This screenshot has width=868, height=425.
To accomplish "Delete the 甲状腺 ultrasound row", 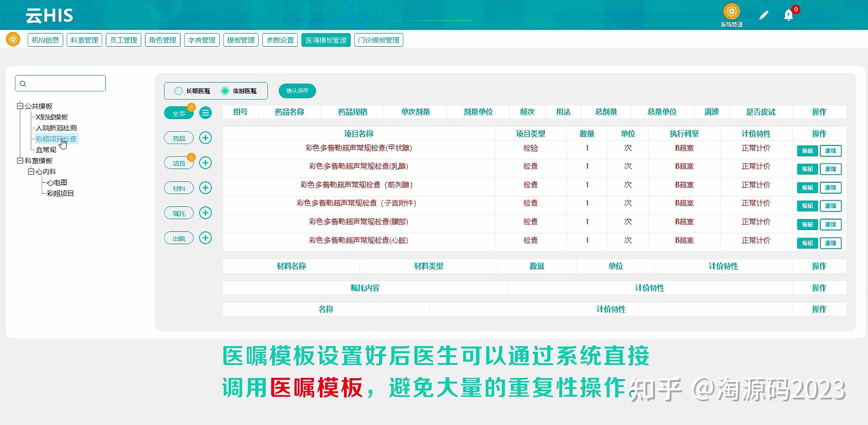I will coord(831,151).
